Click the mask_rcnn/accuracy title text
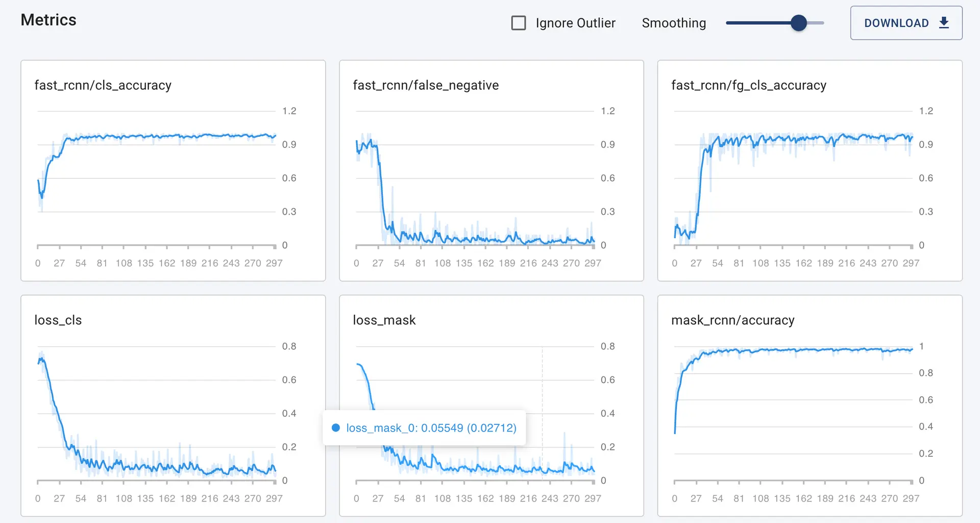This screenshot has width=980, height=523. [733, 320]
